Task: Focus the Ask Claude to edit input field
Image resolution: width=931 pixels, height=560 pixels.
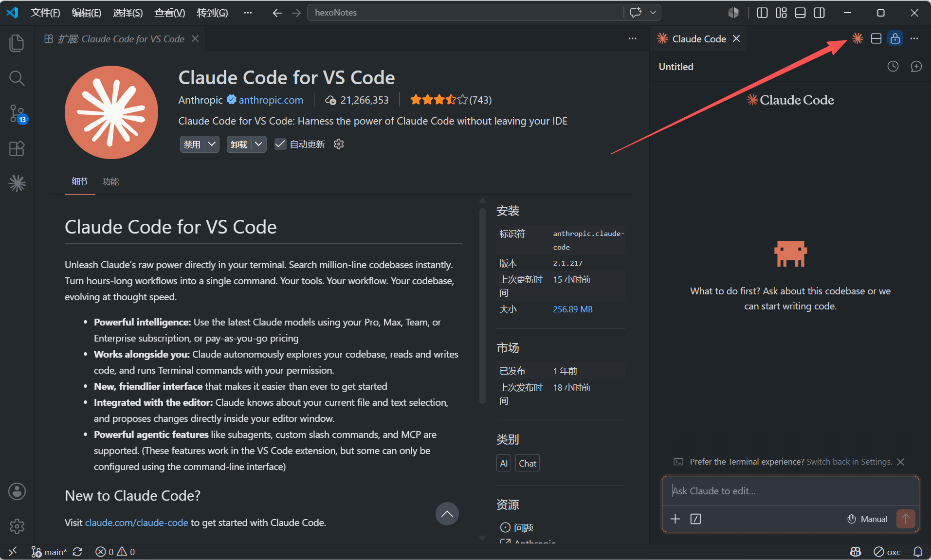Action: click(x=790, y=491)
